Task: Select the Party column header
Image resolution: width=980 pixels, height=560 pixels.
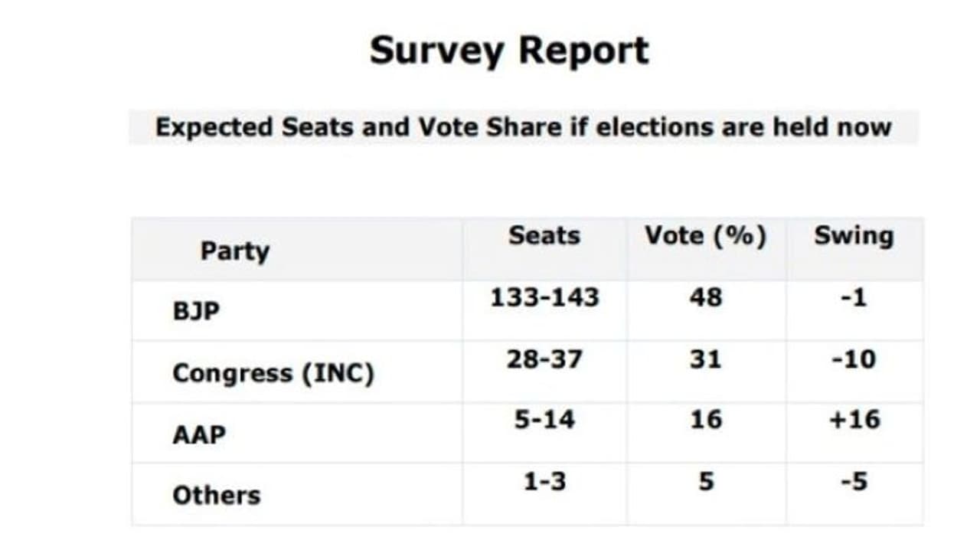Action: click(x=234, y=251)
